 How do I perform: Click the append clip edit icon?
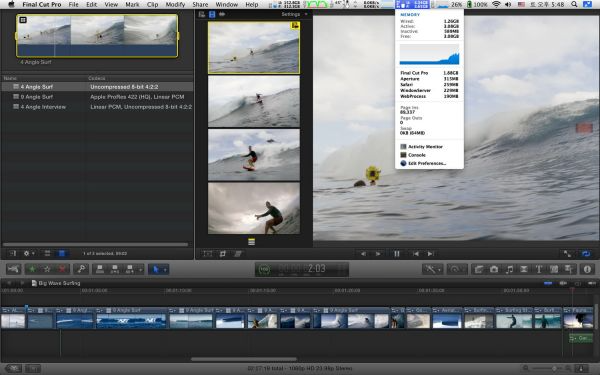tap(130, 269)
